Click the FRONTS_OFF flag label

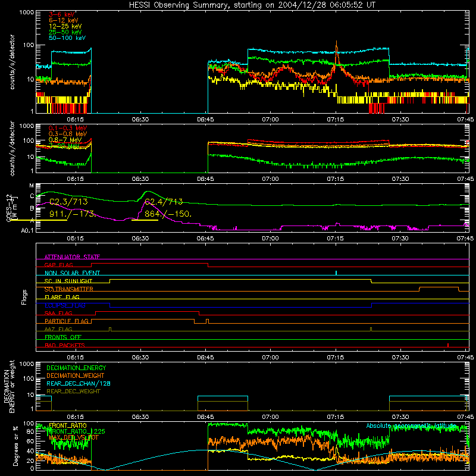tap(63, 337)
